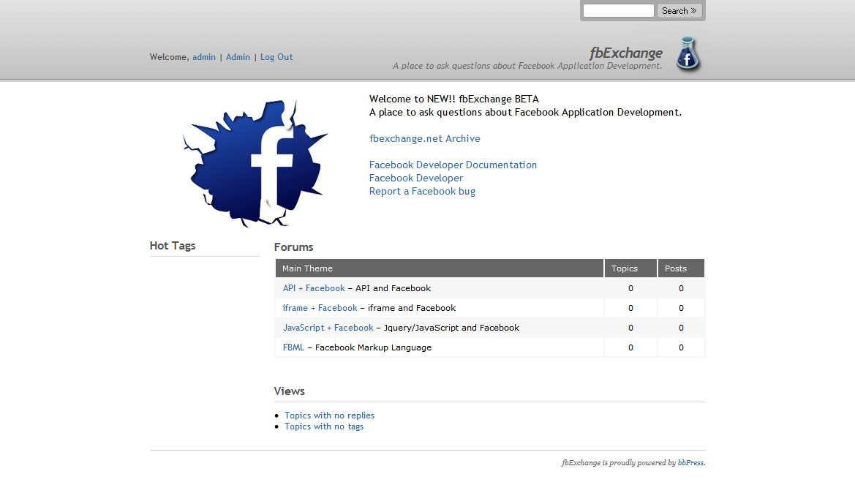The image size is (855, 504).
Task: Click the Main Theme column header
Action: click(x=440, y=268)
